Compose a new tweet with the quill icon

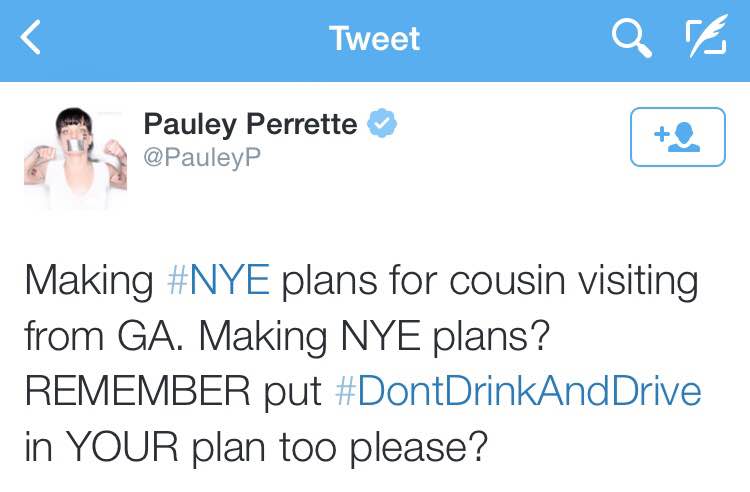point(707,36)
